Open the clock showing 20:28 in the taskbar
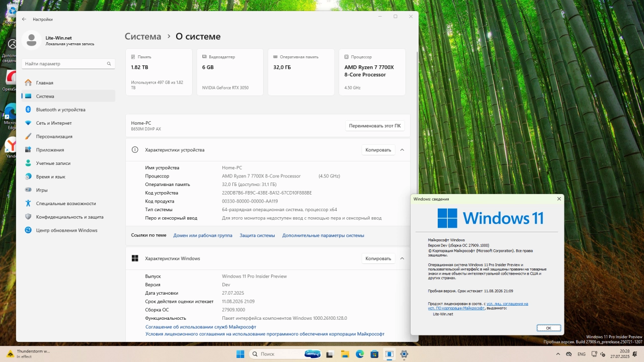 coord(620,354)
